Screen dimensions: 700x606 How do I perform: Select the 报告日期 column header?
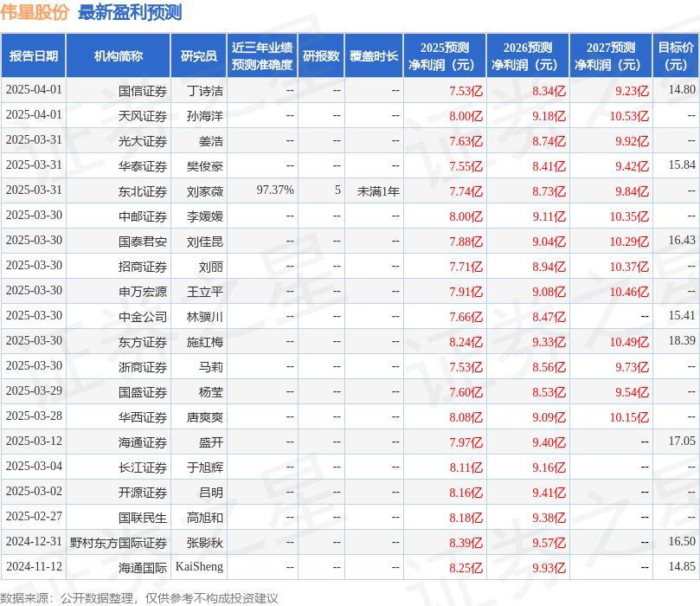coord(34,55)
